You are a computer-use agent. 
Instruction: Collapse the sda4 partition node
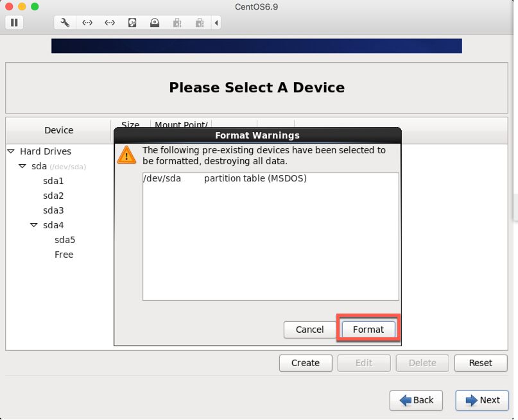tap(33, 225)
